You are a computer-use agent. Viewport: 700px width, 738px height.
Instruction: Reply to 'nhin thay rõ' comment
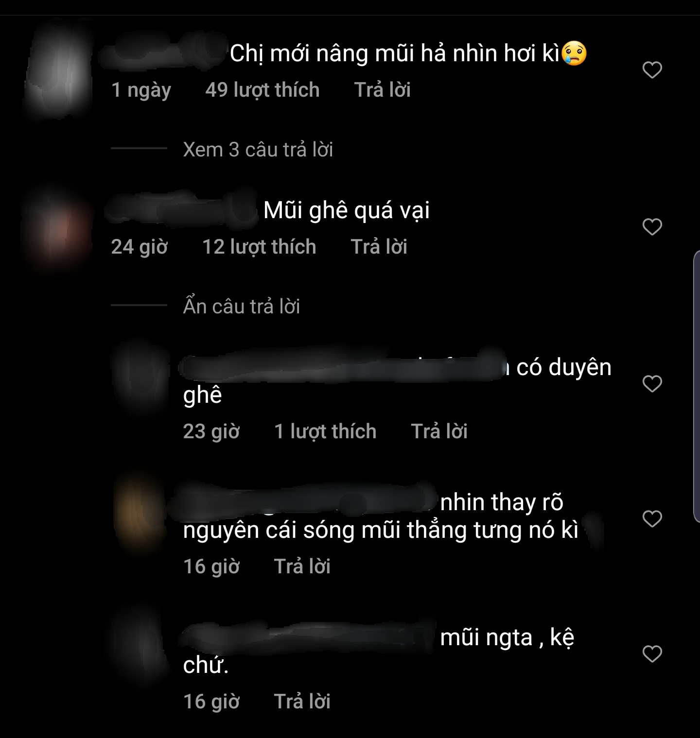coord(302,566)
